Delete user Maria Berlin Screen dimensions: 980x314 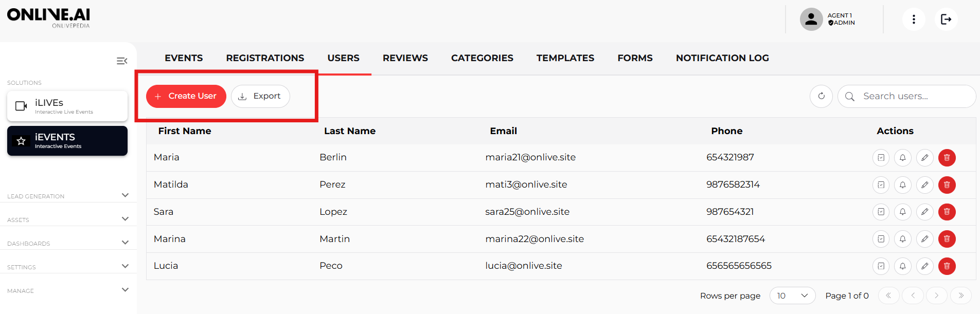click(x=947, y=158)
